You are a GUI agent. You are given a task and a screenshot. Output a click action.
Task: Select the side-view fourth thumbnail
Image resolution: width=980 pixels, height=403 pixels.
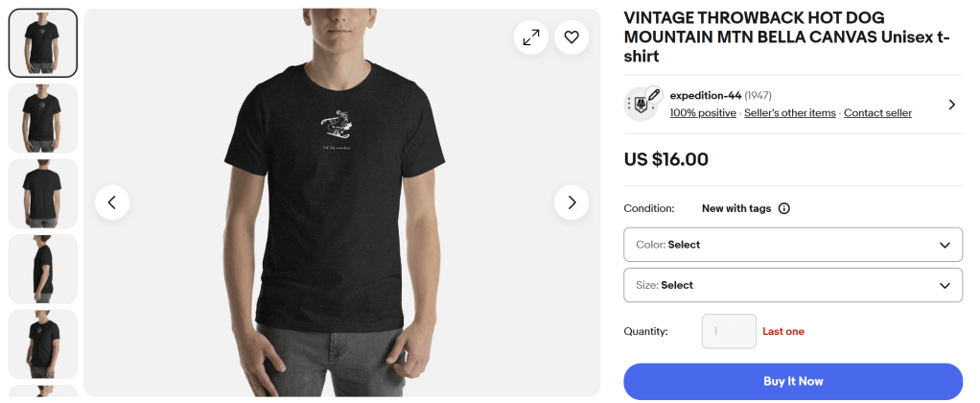pyautogui.click(x=43, y=269)
